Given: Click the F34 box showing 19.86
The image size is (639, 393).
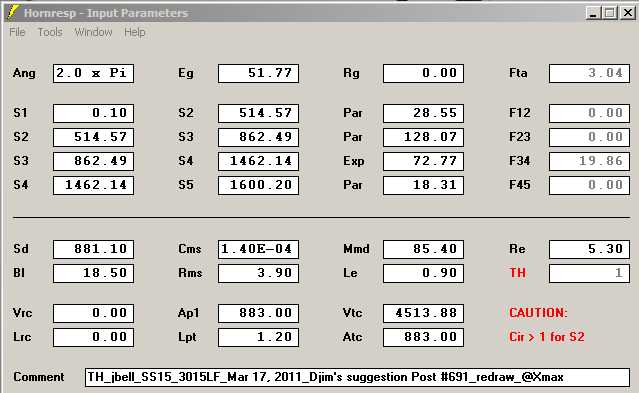Looking at the screenshot, I should pyautogui.click(x=589, y=161).
